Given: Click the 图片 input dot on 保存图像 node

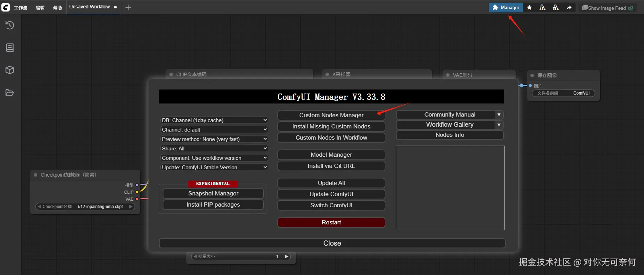Looking at the screenshot, I should click(530, 86).
